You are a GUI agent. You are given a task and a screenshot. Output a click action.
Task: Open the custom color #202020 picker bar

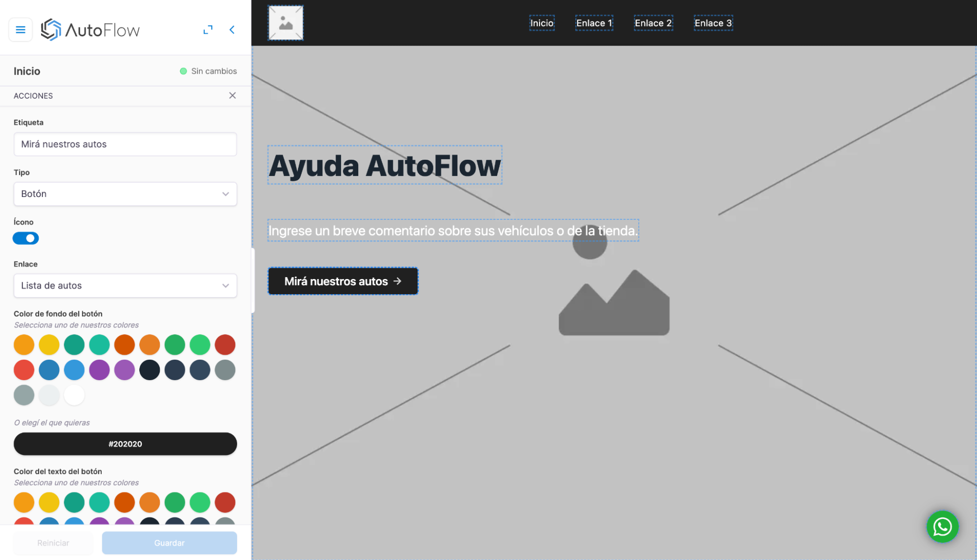[x=125, y=444]
